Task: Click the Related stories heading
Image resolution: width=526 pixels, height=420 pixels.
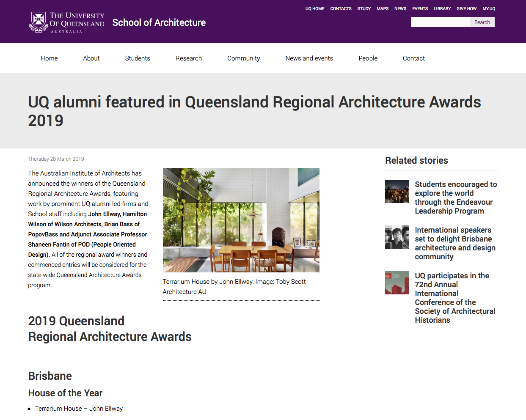Action: (416, 160)
